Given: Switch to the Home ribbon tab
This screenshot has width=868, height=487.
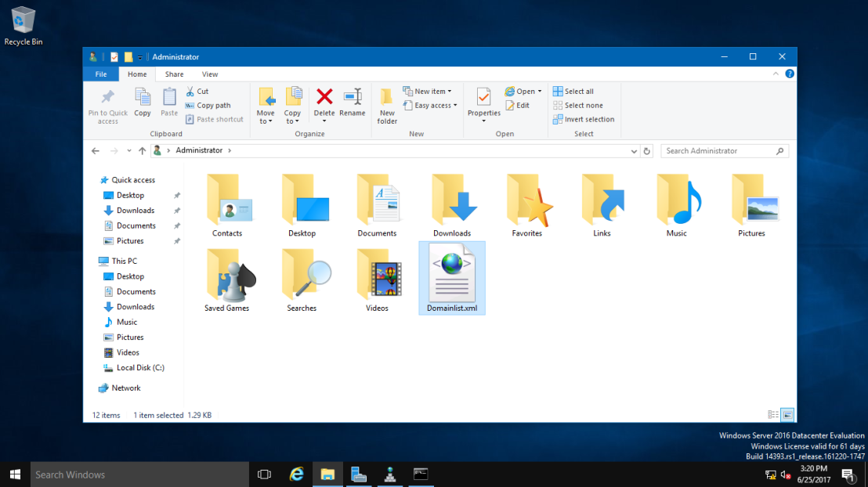Looking at the screenshot, I should [137, 74].
